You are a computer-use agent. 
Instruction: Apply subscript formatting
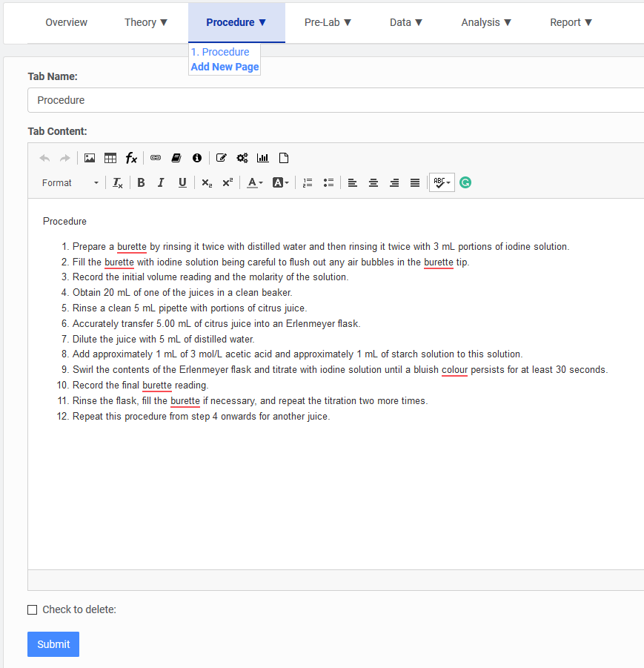coord(207,183)
